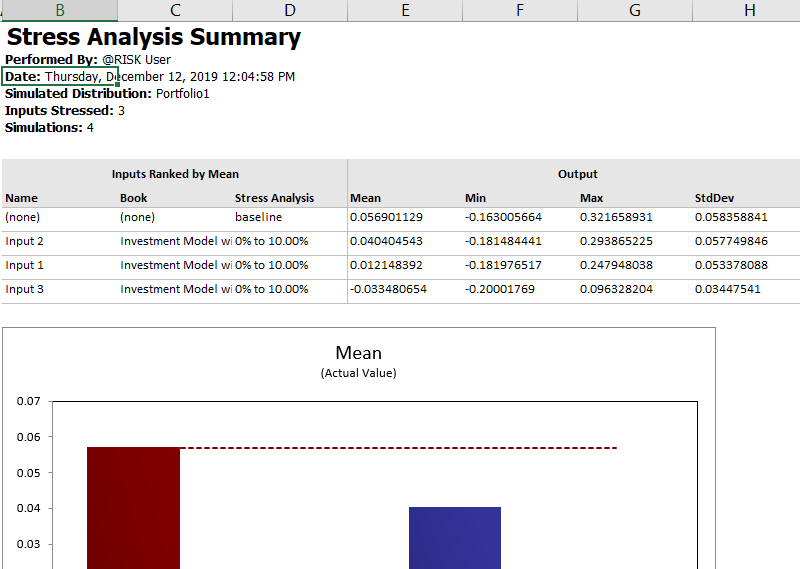Viewport: 800px width, 569px height.
Task: Select the Simulated Distribution Portfolio1 cell
Action: point(107,94)
